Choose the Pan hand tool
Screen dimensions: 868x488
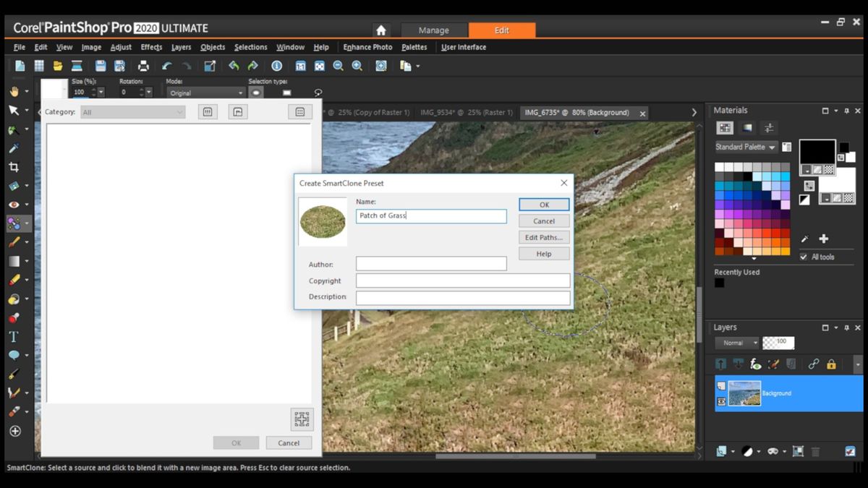(14, 92)
